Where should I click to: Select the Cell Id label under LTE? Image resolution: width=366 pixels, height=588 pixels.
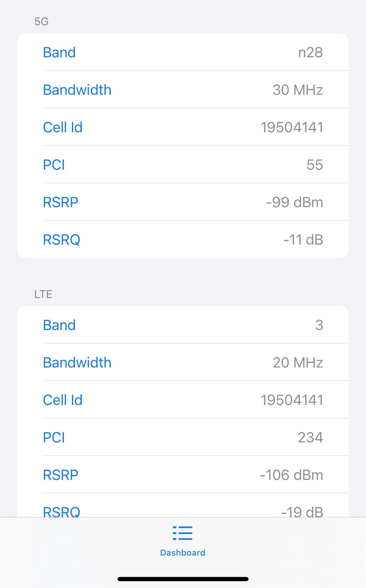[x=63, y=400]
